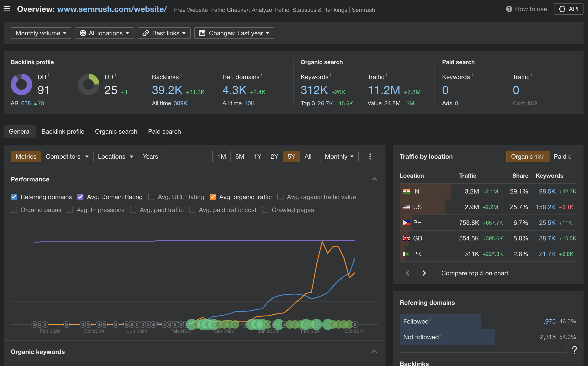588x366 pixels.
Task: Switch to General tab
Action: (x=20, y=131)
